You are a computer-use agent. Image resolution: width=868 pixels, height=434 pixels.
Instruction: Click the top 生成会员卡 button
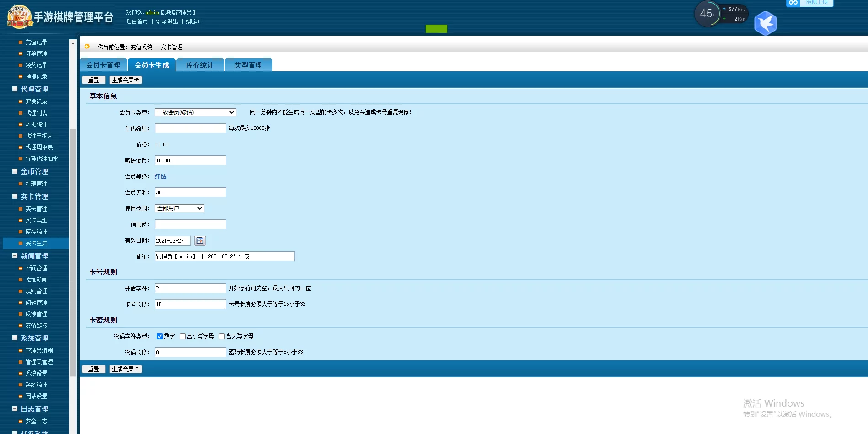(x=126, y=80)
